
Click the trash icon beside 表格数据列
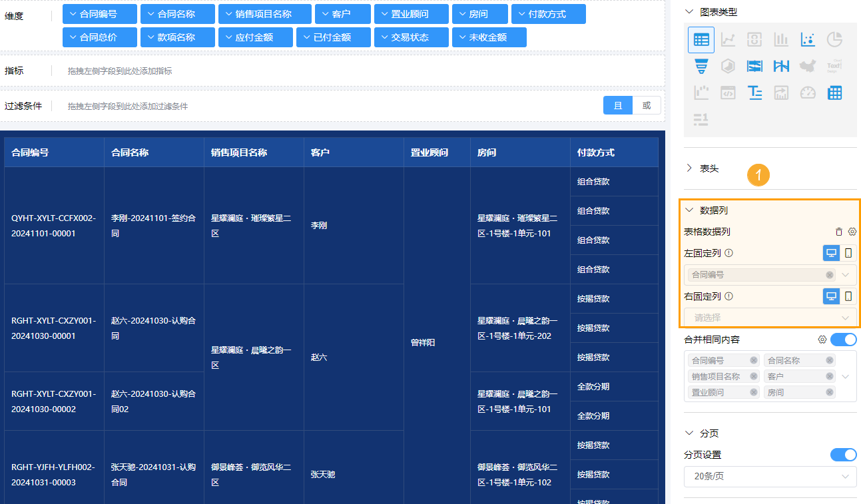(840, 231)
